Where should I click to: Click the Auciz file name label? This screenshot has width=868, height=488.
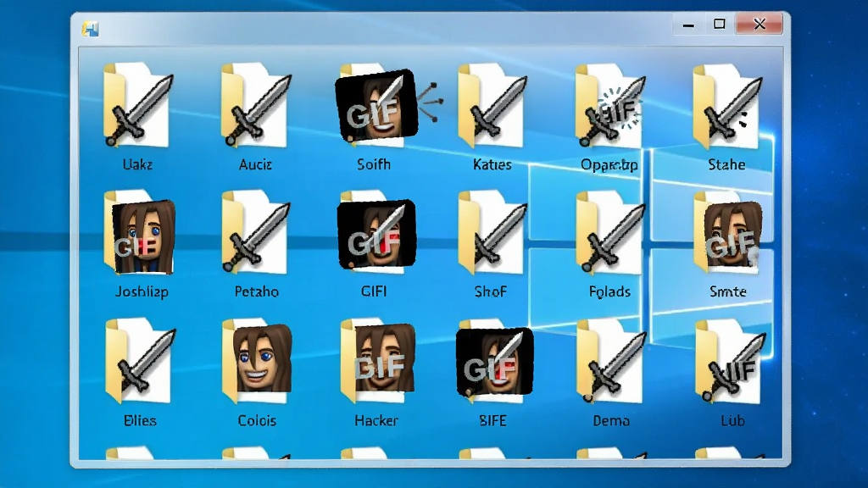[255, 164]
